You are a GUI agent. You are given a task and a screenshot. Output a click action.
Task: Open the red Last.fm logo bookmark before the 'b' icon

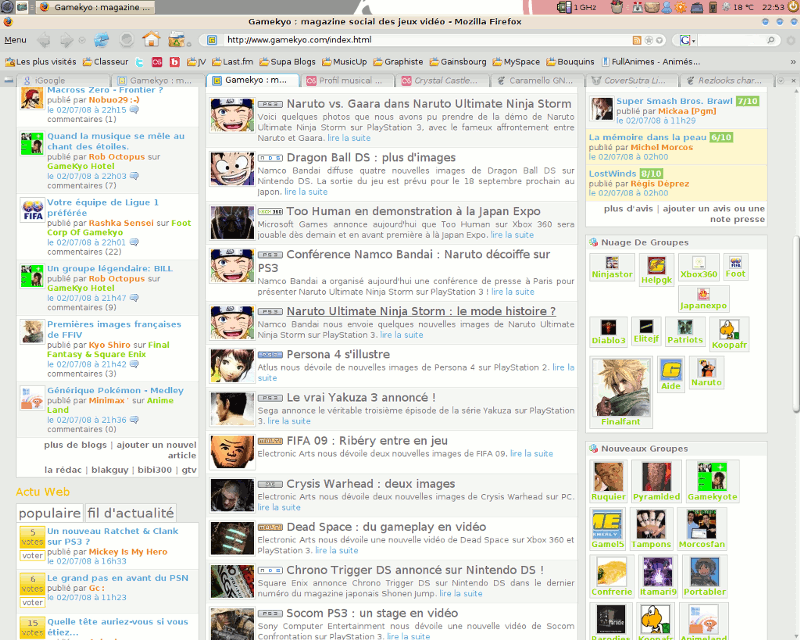[157, 62]
